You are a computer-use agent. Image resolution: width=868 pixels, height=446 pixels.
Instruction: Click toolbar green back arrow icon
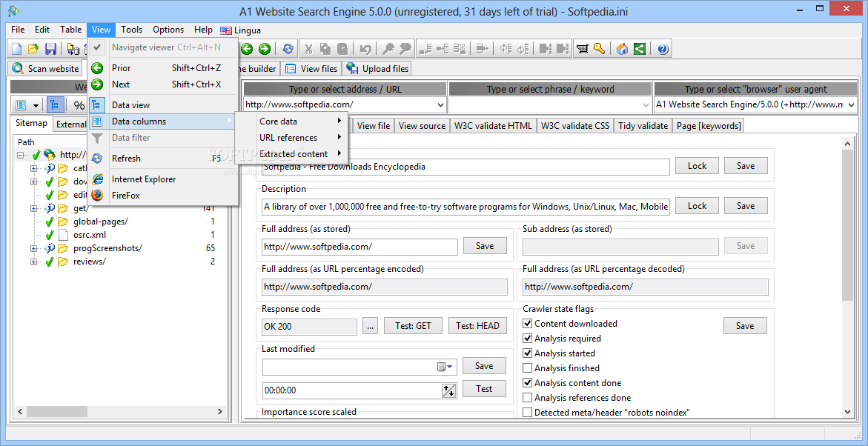tap(247, 49)
